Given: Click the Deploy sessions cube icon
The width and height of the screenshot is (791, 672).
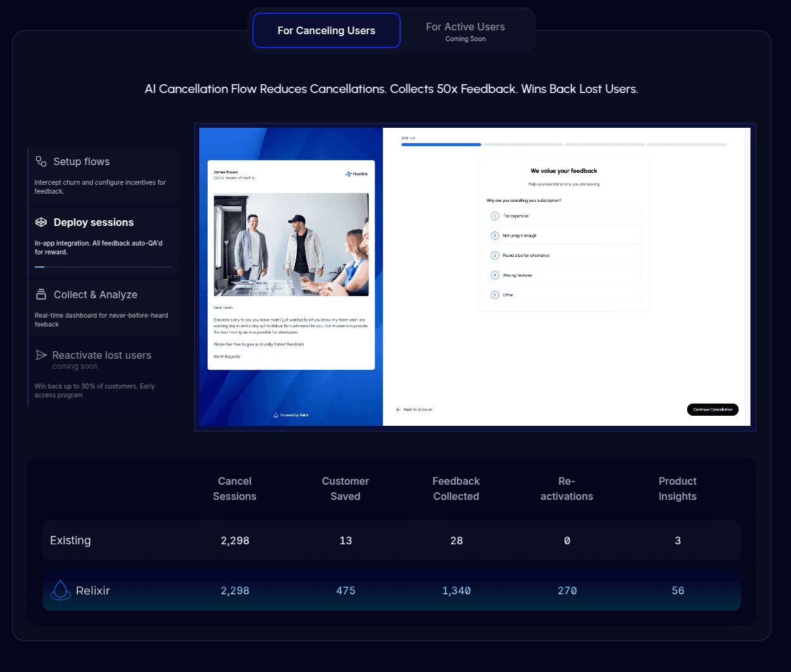Looking at the screenshot, I should 41,222.
